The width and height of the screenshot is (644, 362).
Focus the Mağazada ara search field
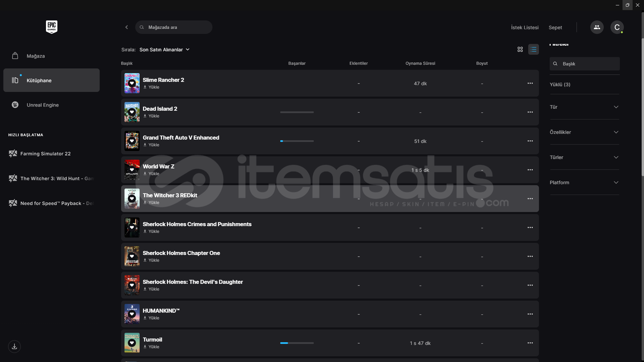[x=174, y=27]
